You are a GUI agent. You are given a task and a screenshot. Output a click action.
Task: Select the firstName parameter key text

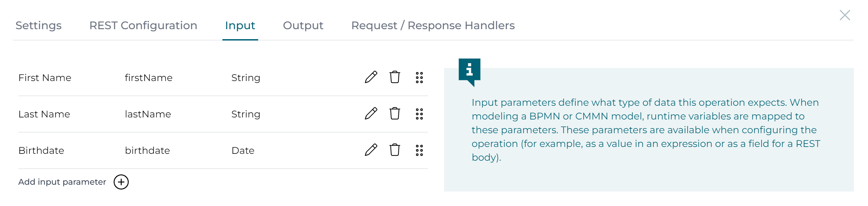[x=149, y=78]
